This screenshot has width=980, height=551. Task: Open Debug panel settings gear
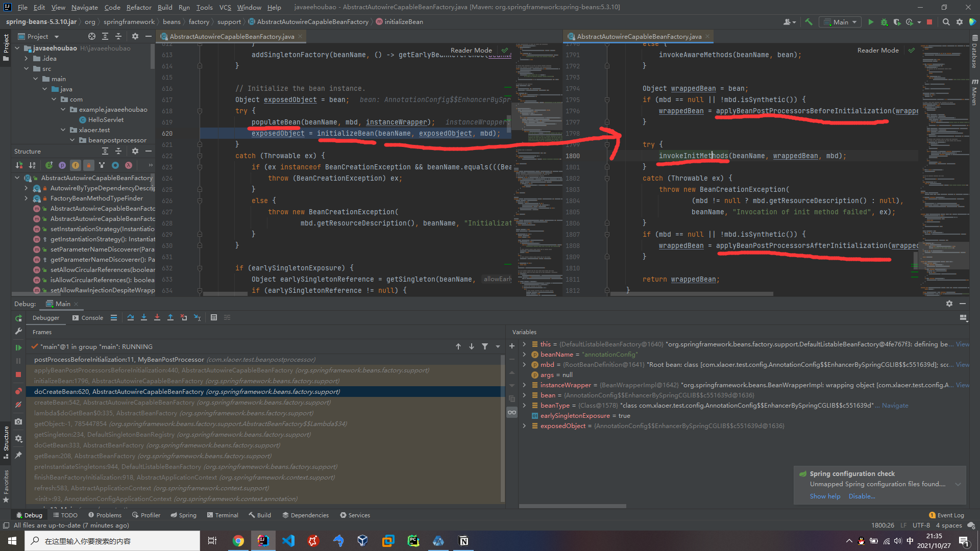949,304
